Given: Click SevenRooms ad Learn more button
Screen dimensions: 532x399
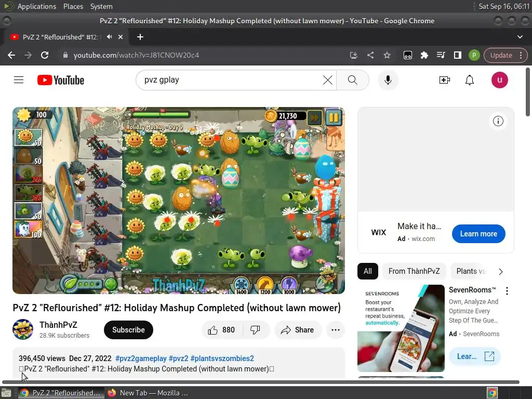Looking at the screenshot, I should (x=475, y=356).
